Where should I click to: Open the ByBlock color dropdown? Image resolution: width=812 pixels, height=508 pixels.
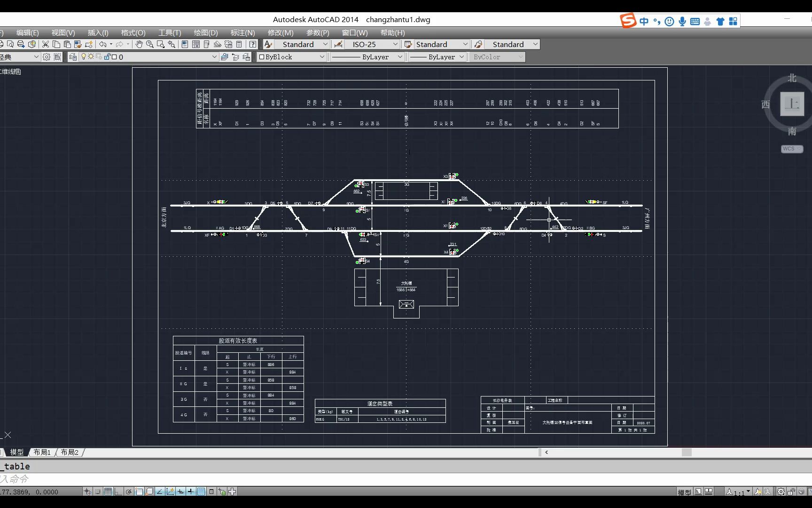click(322, 57)
